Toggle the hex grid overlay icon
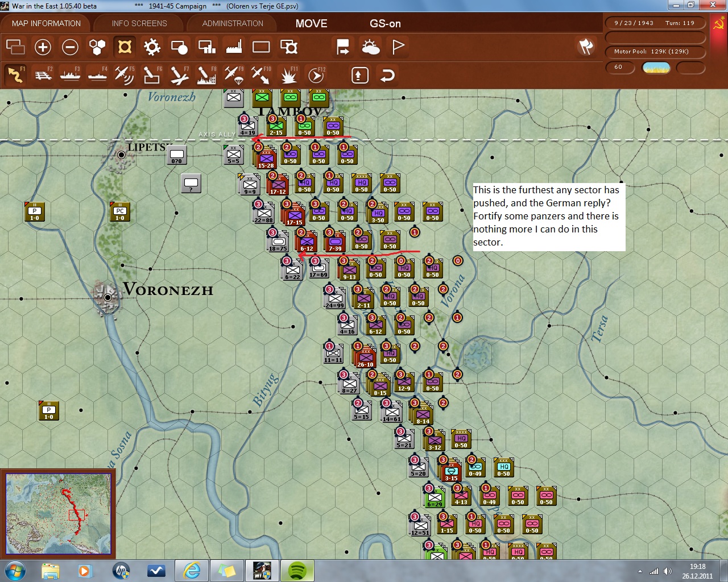Screen dimensions: 728x582 point(97,47)
